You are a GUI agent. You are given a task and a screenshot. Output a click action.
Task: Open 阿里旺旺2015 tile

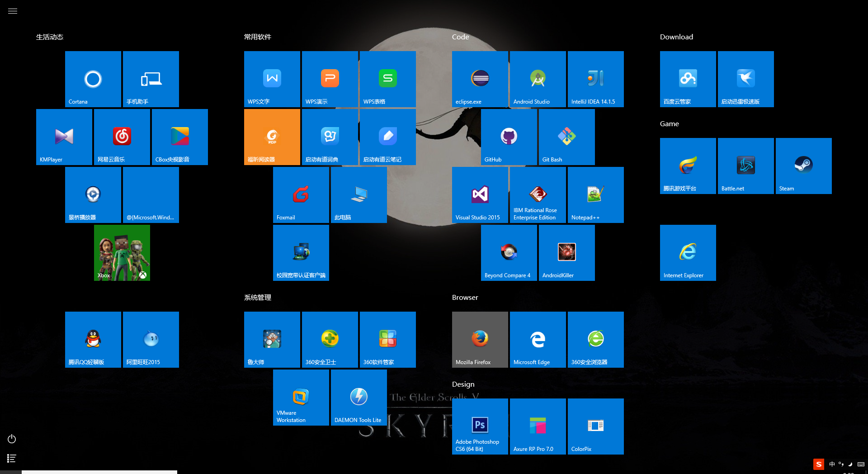151,340
